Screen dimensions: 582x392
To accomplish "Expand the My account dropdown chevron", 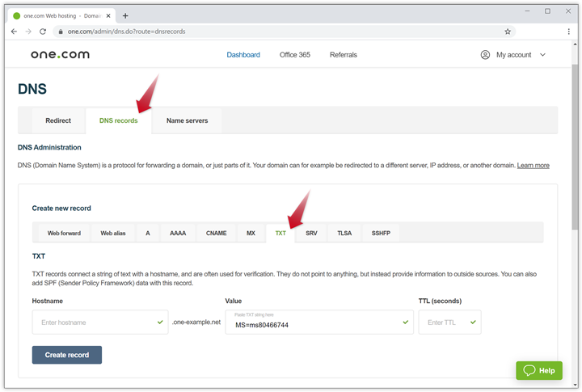I will click(542, 55).
